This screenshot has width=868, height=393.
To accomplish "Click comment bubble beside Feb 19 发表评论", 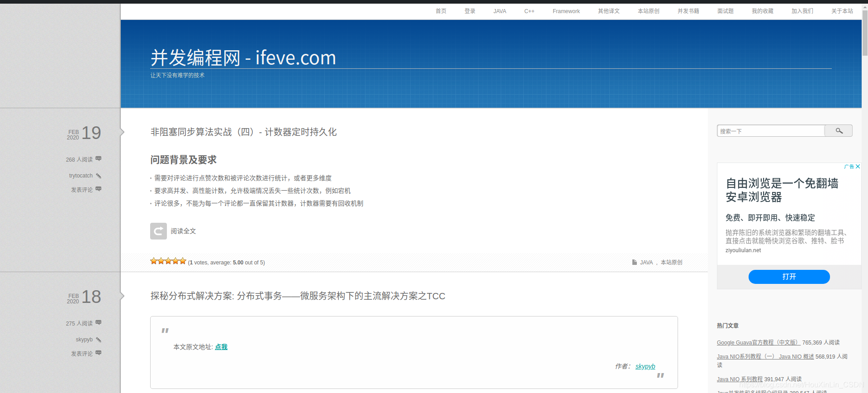I will (98, 189).
